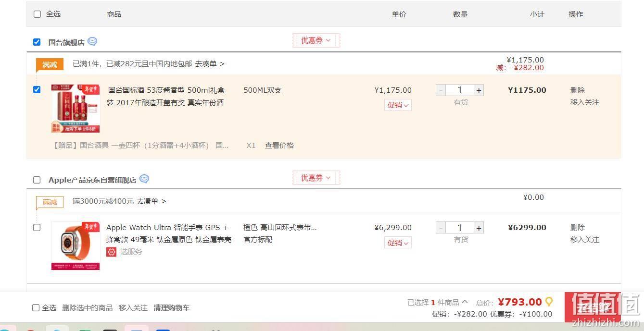The width and height of the screenshot is (644, 331).
Task: Click the Apple Watch Ultra product thumbnail
Action: pos(76,246)
